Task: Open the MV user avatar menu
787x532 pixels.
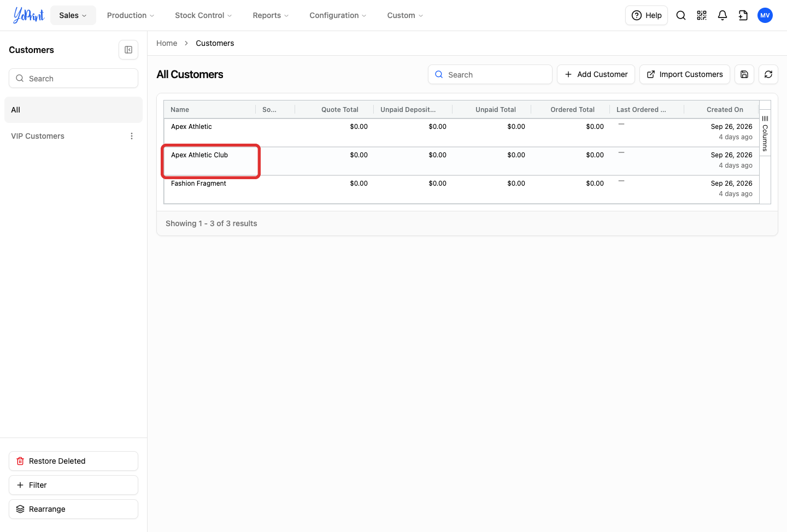Action: click(765, 15)
